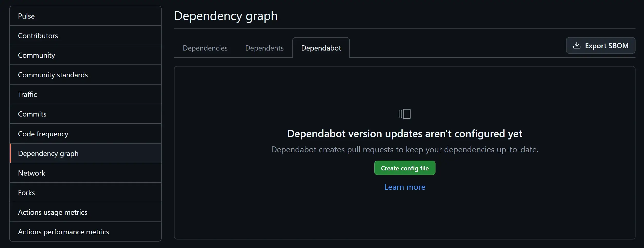Screen dimensions: 644x248
Task: Show Code frequency graph
Action: (43, 134)
